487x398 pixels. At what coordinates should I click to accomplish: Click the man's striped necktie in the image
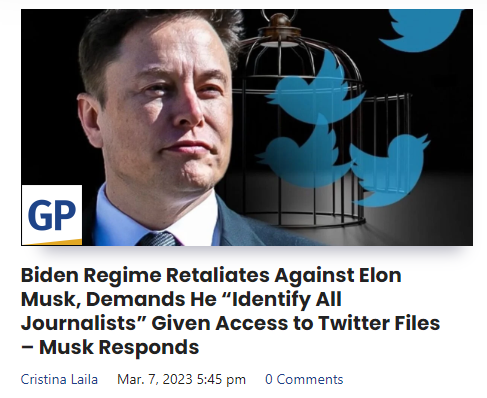[158, 239]
